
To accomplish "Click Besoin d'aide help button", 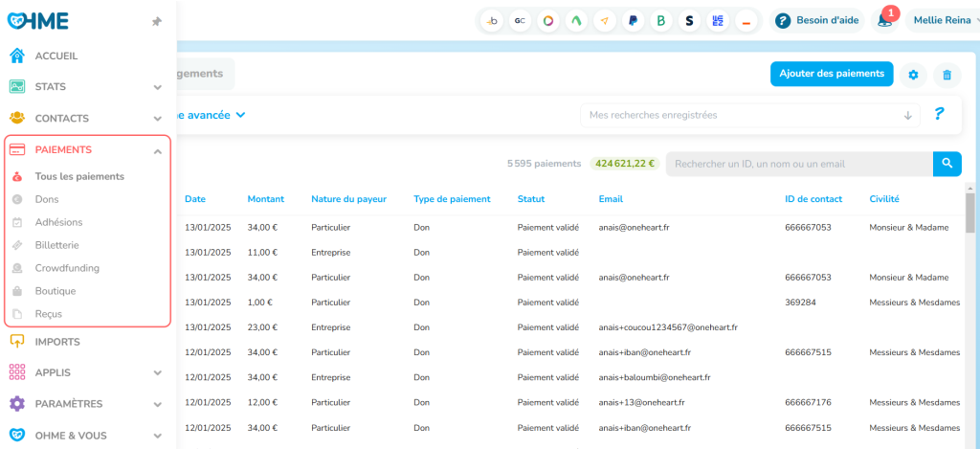I will pos(816,20).
